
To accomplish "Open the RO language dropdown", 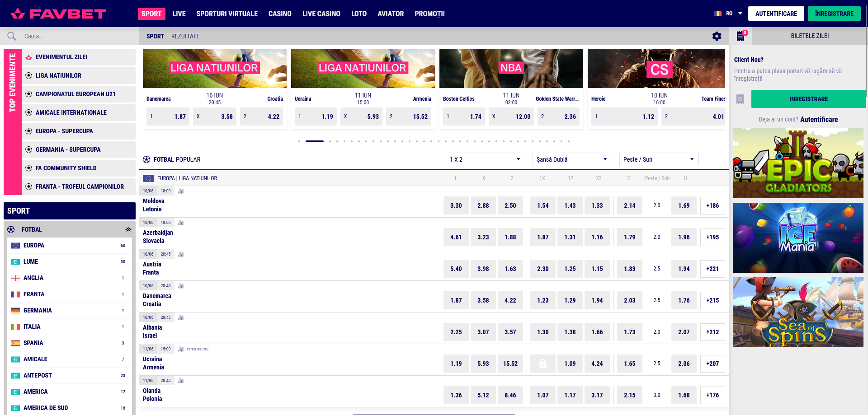I will coord(729,14).
